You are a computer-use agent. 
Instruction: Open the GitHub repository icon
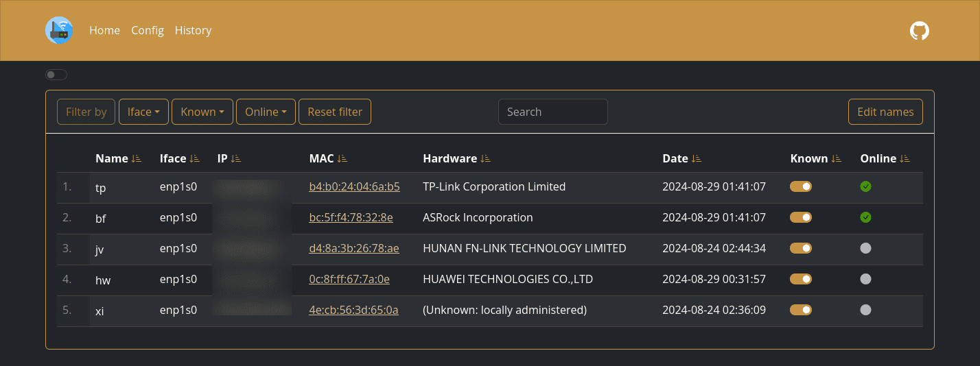(x=919, y=30)
